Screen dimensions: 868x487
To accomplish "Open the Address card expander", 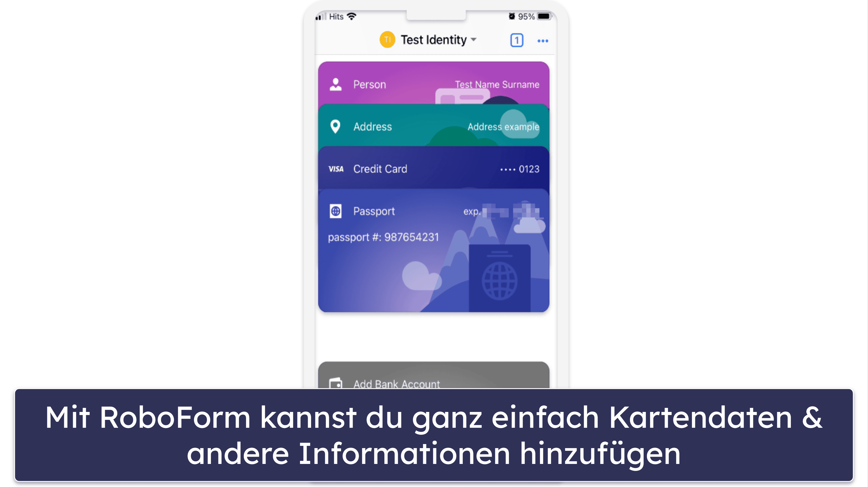I will [x=433, y=126].
